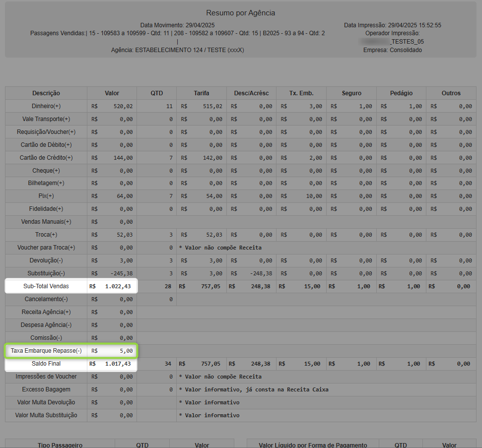Screen dimensions: 482x448
Task: Select the "Cheque(+)" row label
Action: pos(46,171)
